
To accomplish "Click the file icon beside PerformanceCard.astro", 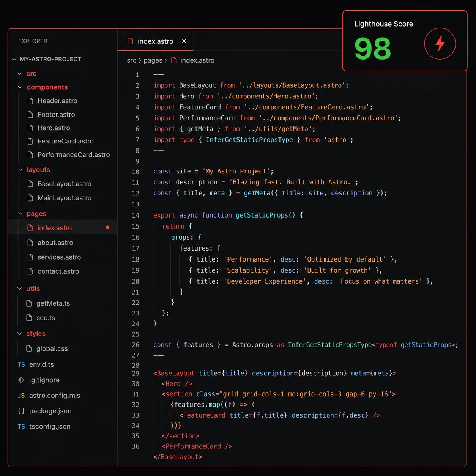I will click(30, 155).
